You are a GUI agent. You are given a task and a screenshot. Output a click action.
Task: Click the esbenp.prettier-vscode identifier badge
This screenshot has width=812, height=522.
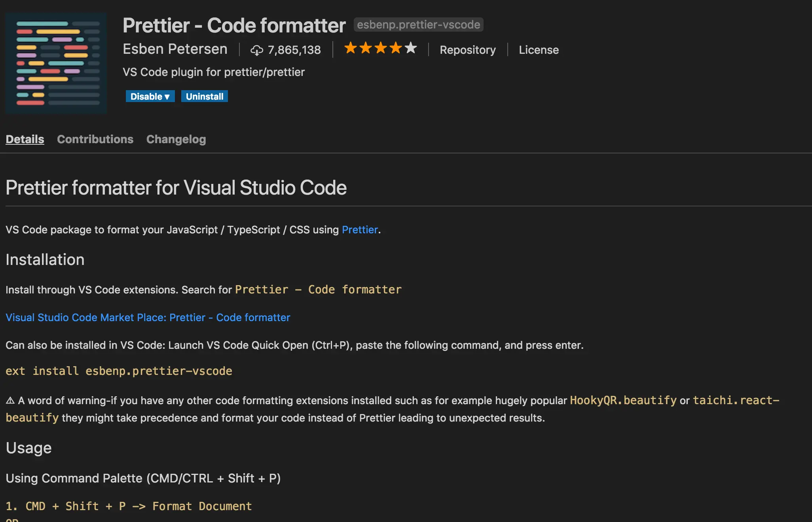pos(418,25)
